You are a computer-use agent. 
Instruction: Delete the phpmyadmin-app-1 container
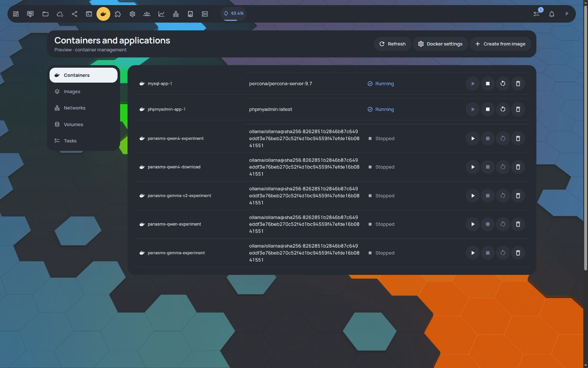518,109
